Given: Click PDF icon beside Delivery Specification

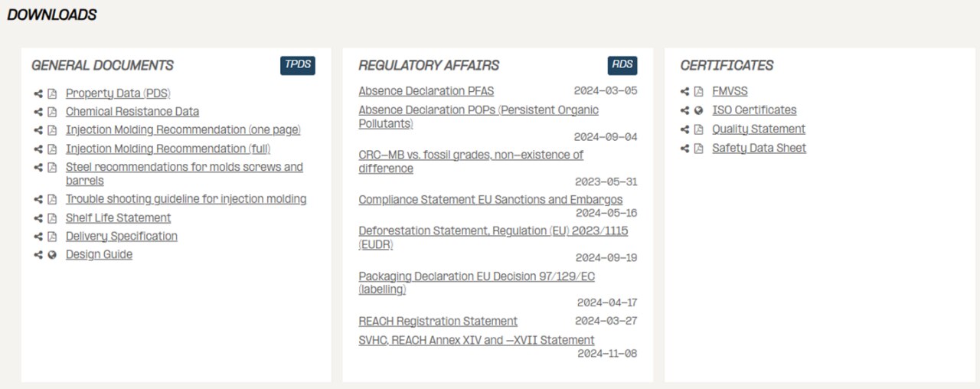Looking at the screenshot, I should 52,237.
